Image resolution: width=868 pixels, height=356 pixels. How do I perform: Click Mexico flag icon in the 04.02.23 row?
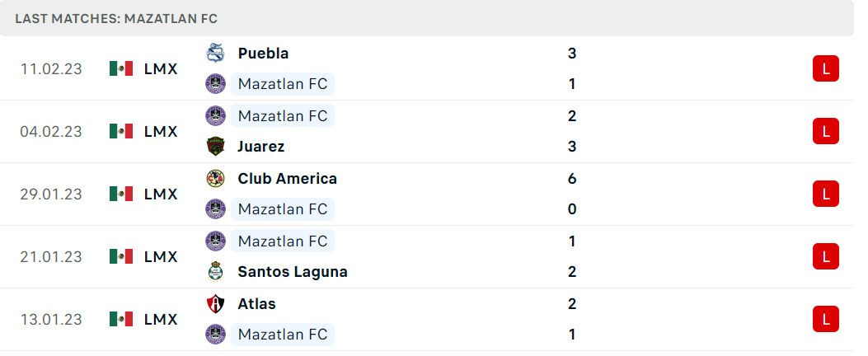point(120,131)
